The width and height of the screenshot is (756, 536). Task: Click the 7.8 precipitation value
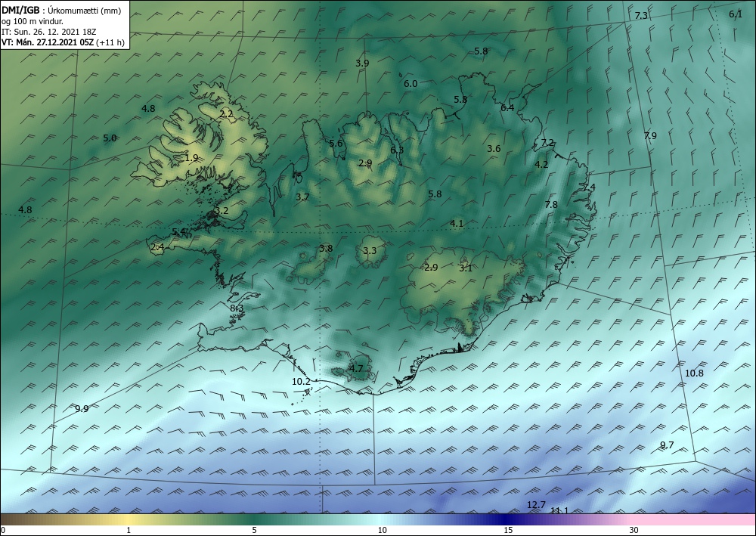click(551, 205)
